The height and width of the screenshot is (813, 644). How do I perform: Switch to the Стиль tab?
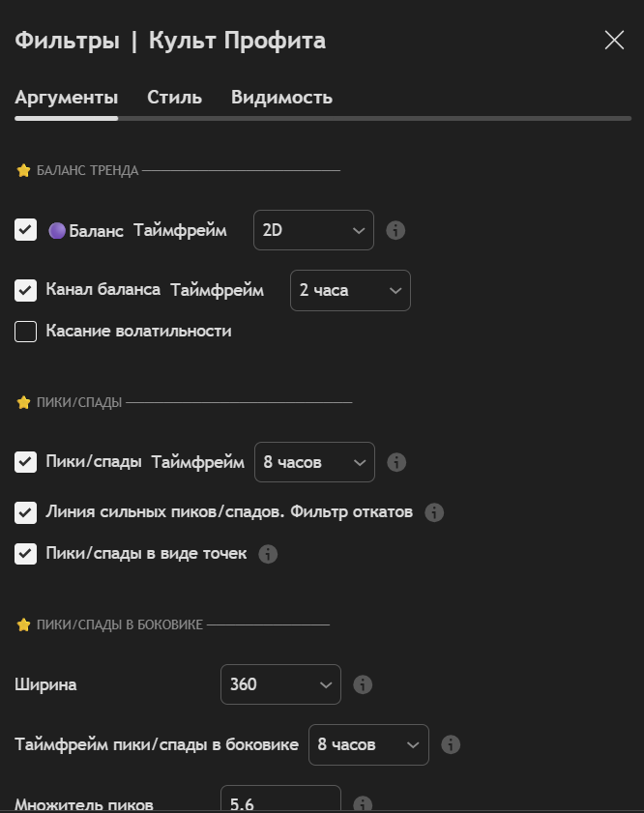(174, 98)
